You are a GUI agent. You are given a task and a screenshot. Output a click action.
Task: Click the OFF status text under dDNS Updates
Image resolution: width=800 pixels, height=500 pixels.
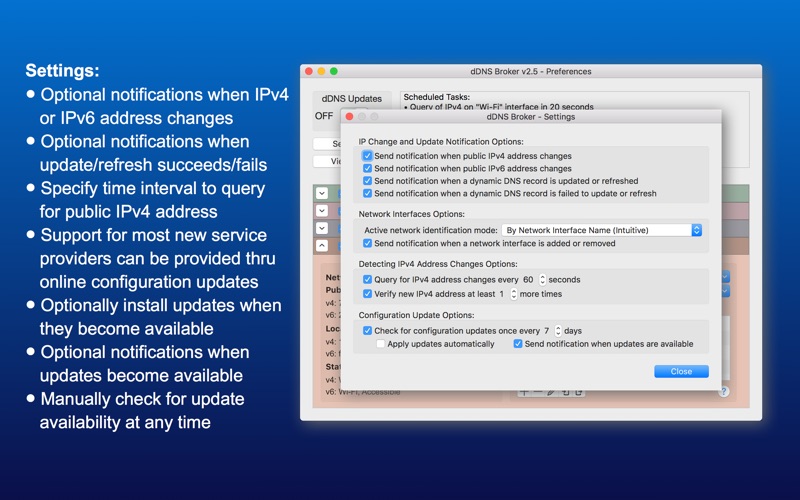click(324, 116)
